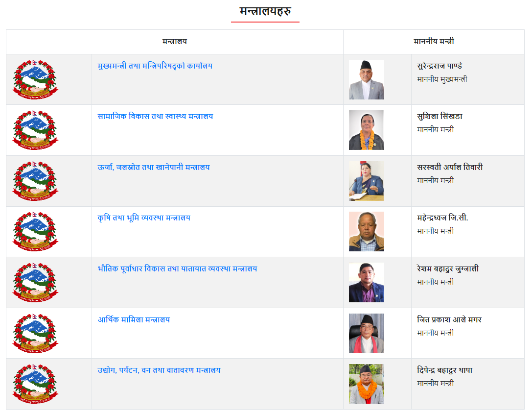Open the मुख्यमन्त्री तथा मन्त्रिपरिषद्को कार्यालय link
This screenshot has height=414, width=532.
coord(155,66)
